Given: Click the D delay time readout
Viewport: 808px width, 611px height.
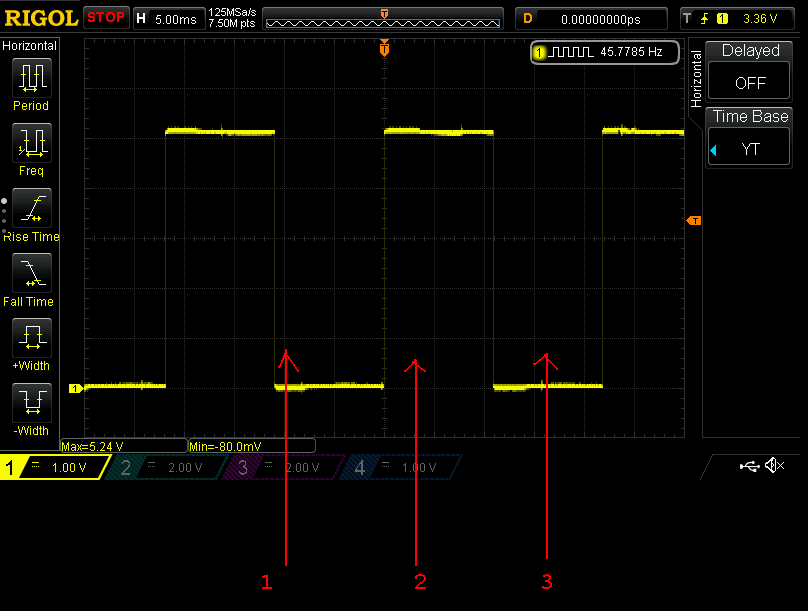Looking at the screenshot, I should [x=591, y=19].
